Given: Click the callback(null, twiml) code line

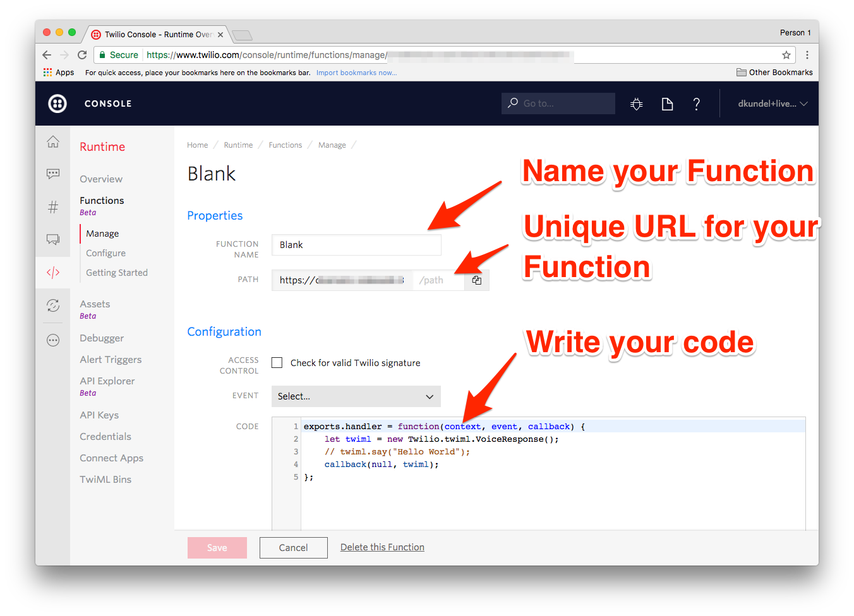Looking at the screenshot, I should (x=382, y=465).
